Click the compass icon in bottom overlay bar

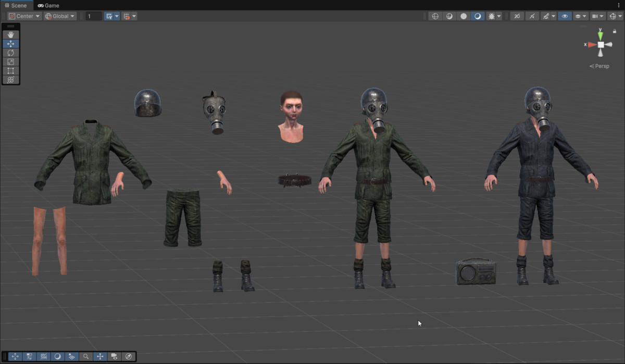129,357
